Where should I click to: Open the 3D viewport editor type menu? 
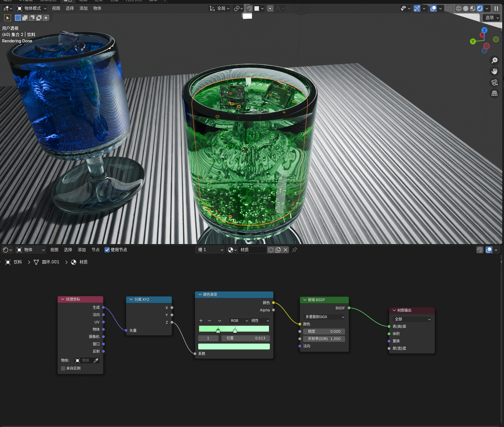point(7,8)
